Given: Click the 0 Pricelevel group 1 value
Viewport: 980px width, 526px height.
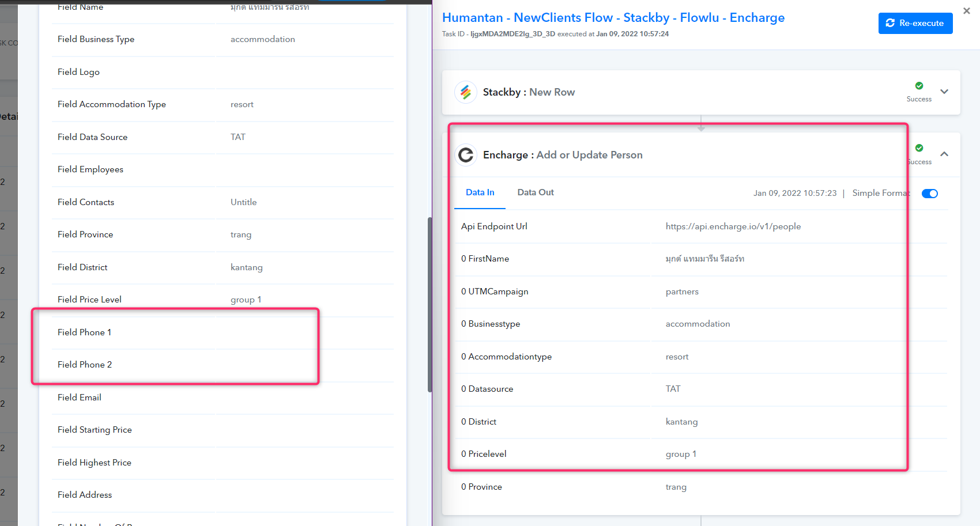Looking at the screenshot, I should (x=681, y=454).
